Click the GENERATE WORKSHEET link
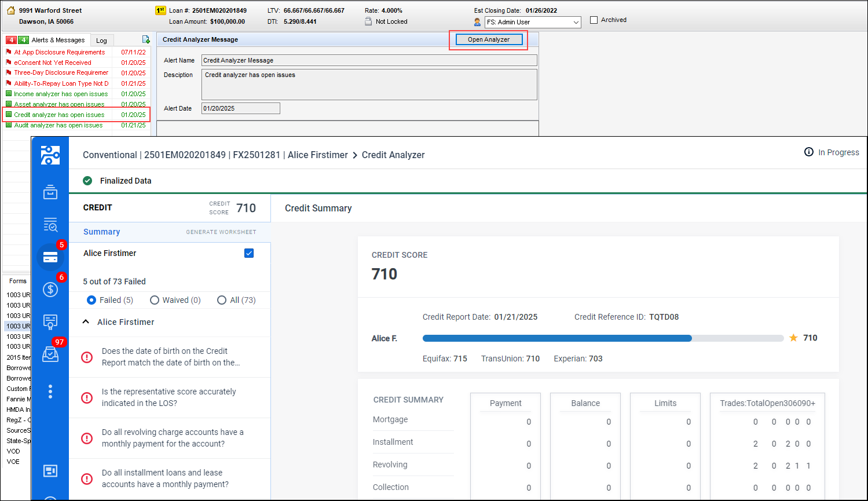868x501 pixels. (221, 232)
